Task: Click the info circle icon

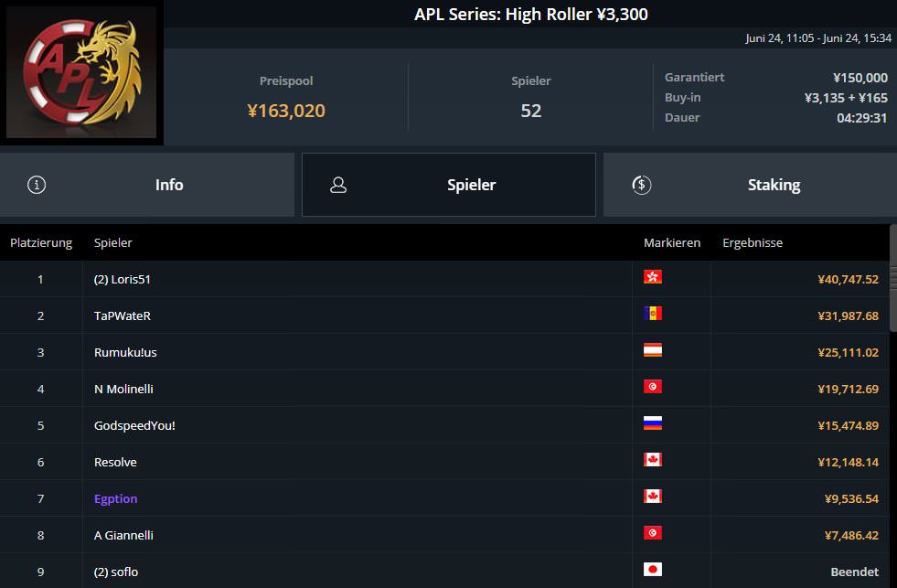Action: (37, 185)
